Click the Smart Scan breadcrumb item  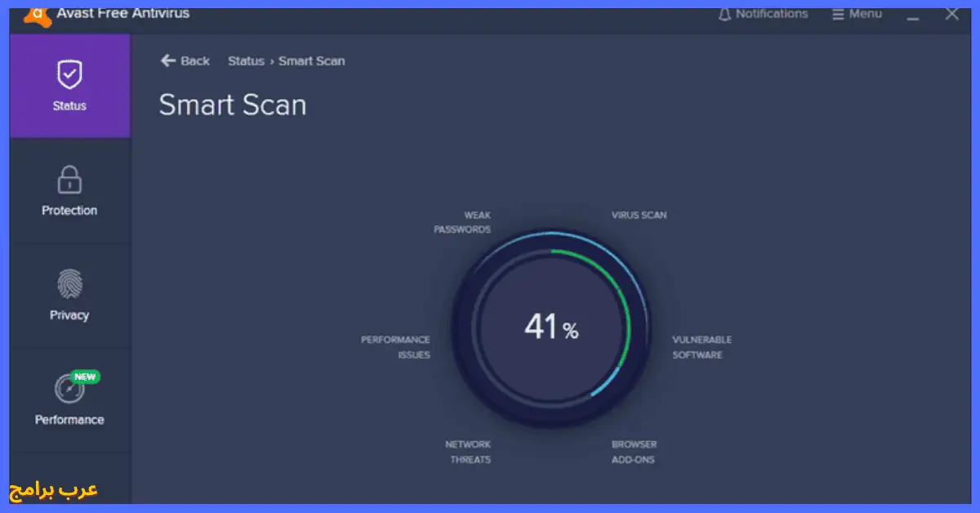click(x=311, y=60)
